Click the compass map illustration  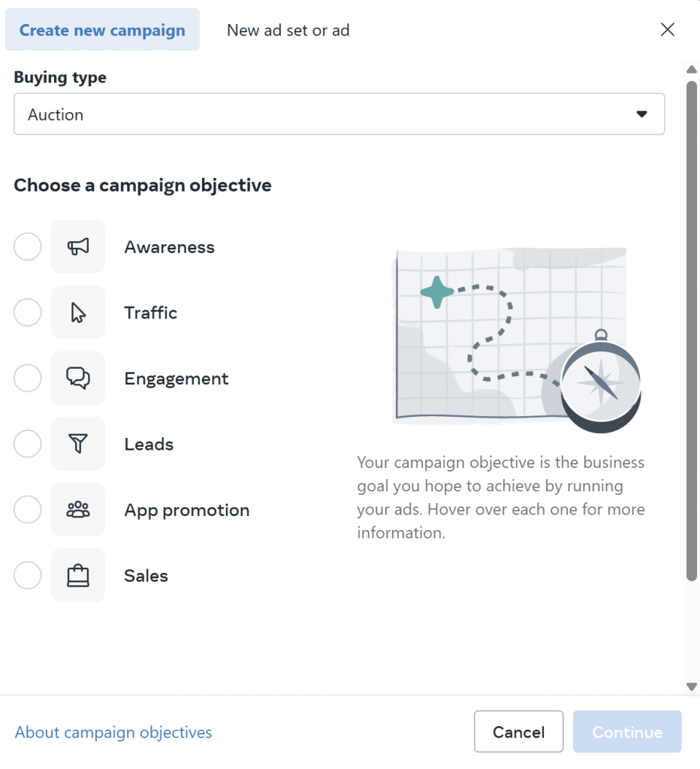point(517,339)
